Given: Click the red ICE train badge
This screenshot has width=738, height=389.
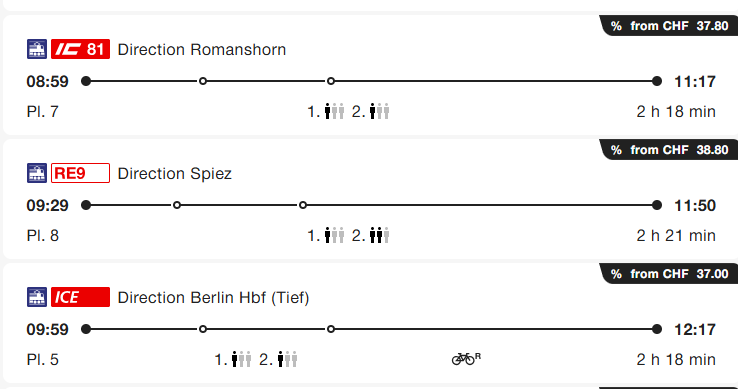Looking at the screenshot, I should 80,297.
